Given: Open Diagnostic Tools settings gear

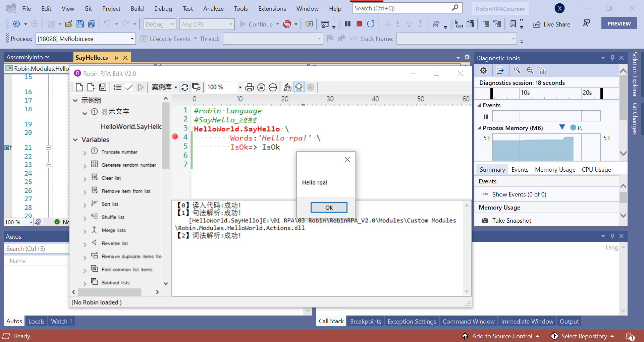Looking at the screenshot, I should pyautogui.click(x=483, y=70).
